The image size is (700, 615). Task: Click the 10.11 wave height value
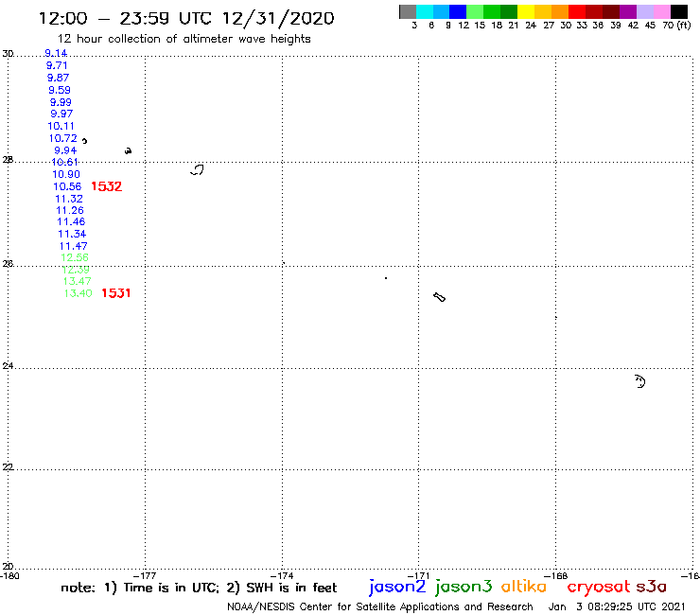[61, 127]
